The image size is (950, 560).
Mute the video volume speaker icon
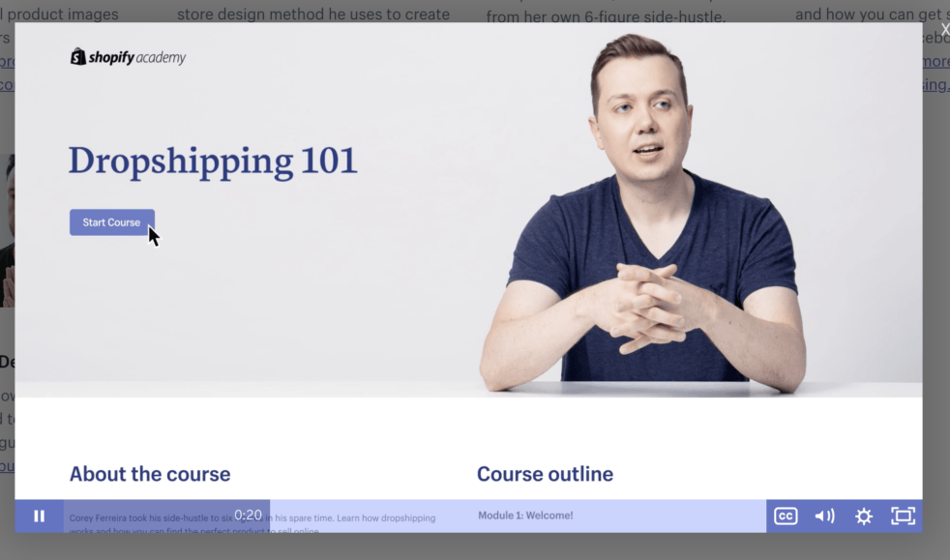(824, 516)
